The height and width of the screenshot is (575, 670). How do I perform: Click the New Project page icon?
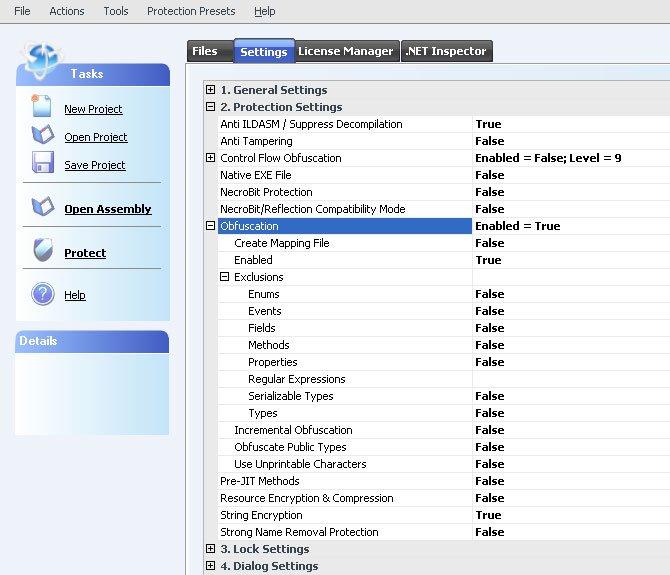coord(42,106)
